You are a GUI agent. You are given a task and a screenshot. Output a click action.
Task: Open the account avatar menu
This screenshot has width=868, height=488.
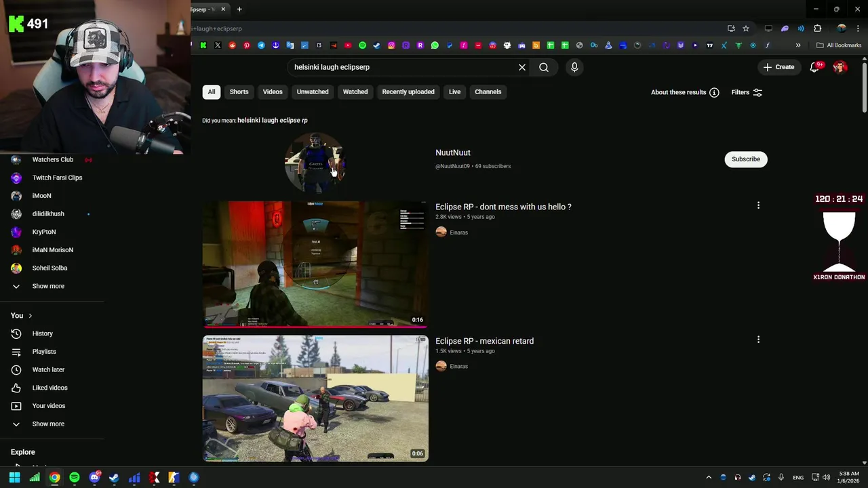click(x=840, y=67)
